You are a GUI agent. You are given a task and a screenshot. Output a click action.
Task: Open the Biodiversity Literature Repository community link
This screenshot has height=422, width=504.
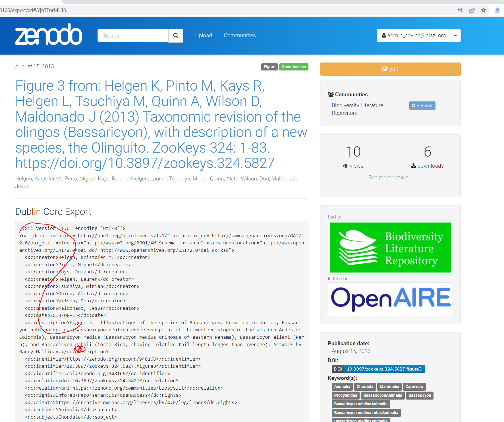click(x=357, y=109)
